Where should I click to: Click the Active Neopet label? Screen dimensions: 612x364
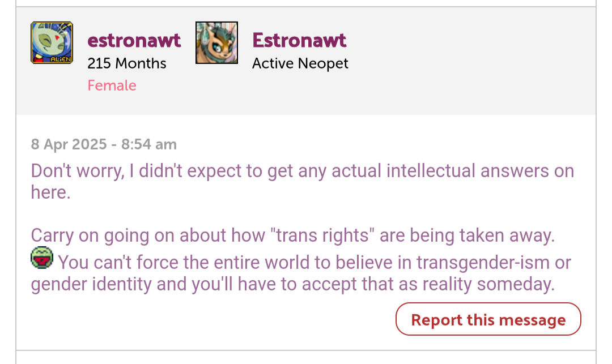(300, 63)
